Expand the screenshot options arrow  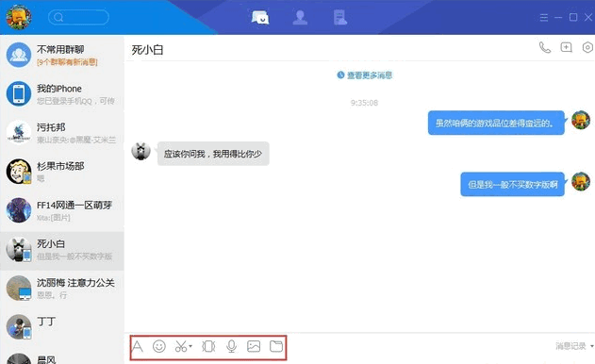tap(190, 346)
